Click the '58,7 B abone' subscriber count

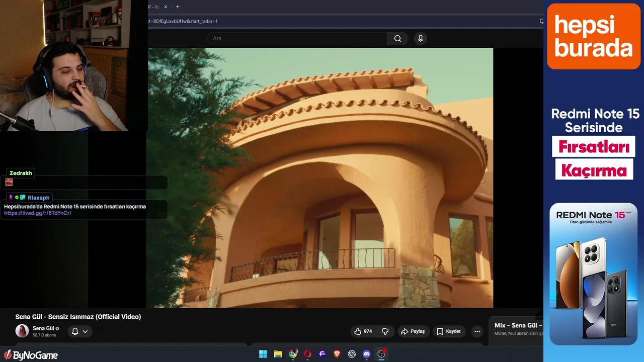[44, 335]
